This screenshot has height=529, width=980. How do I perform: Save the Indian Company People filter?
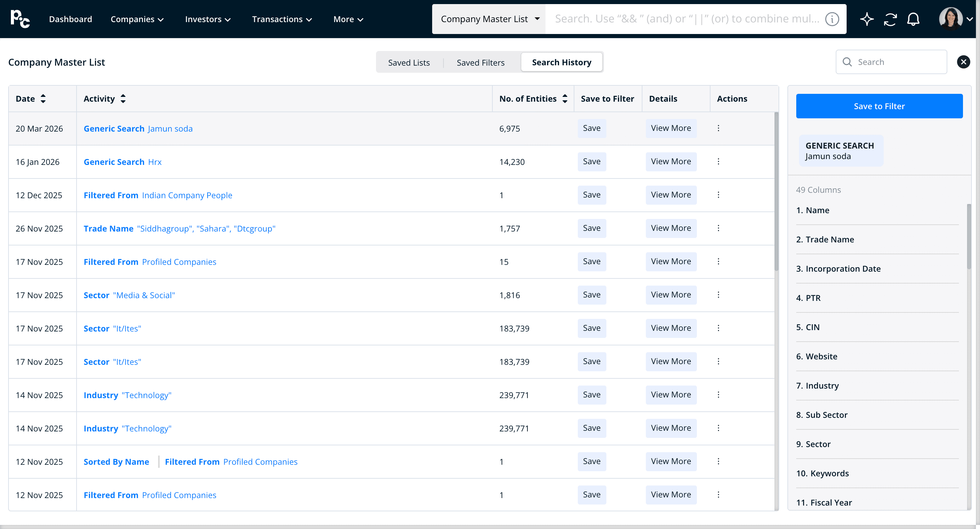coord(592,195)
